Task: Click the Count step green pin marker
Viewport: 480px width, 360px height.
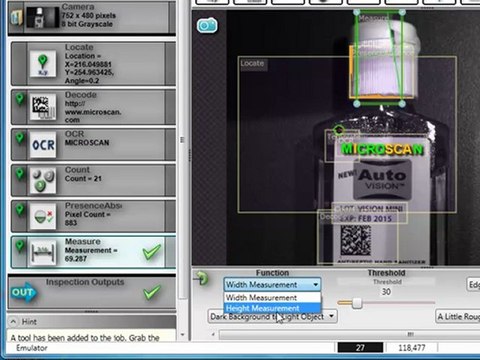Action: [x=20, y=173]
